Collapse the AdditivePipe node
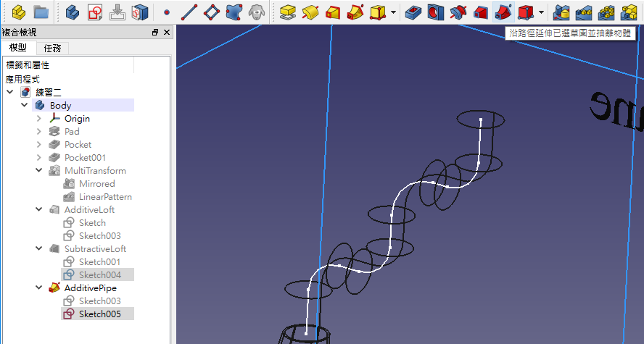Screen dimensions: 644x344 (x=39, y=288)
